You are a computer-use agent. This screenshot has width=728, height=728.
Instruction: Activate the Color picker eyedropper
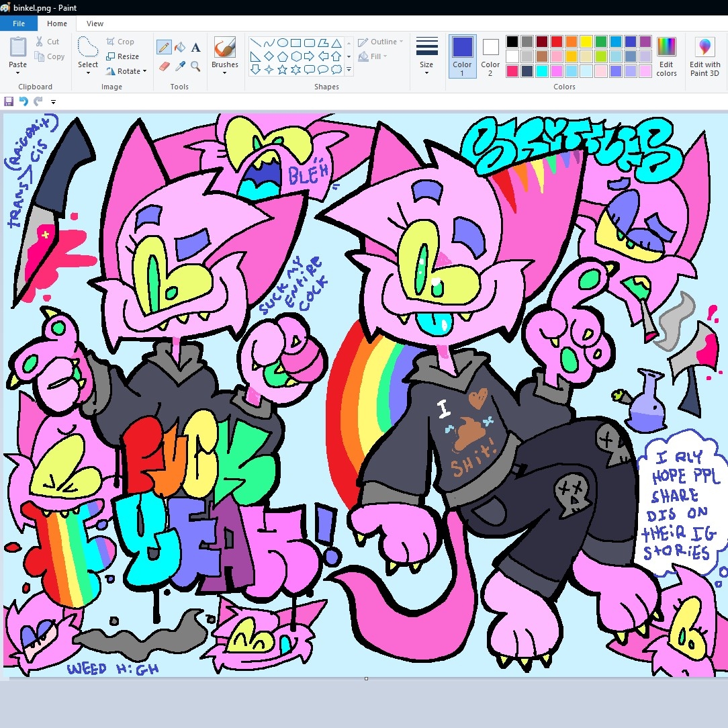click(179, 66)
